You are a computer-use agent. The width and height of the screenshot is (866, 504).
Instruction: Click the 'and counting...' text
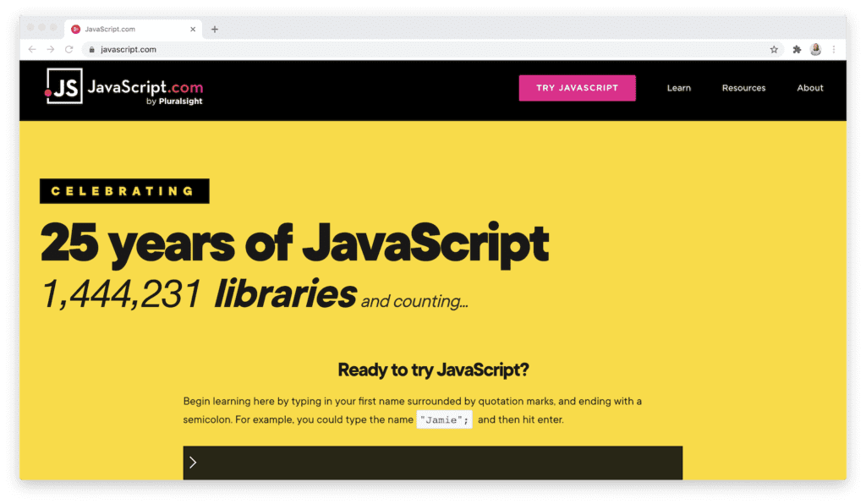pyautogui.click(x=414, y=301)
